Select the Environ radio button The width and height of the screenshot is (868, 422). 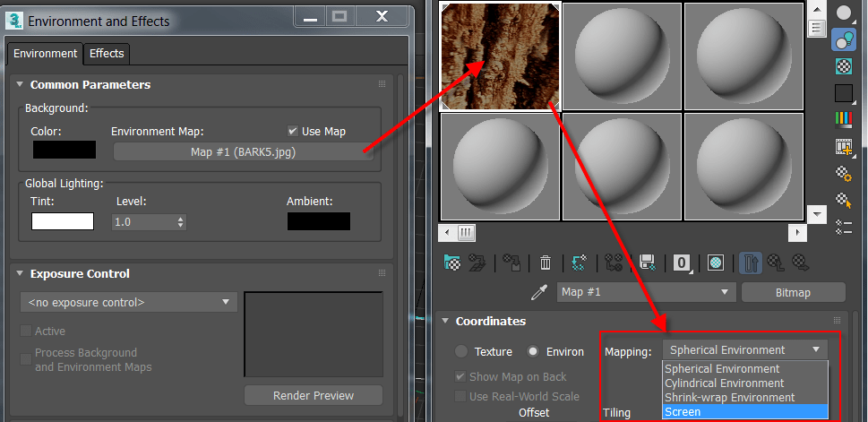(533, 351)
